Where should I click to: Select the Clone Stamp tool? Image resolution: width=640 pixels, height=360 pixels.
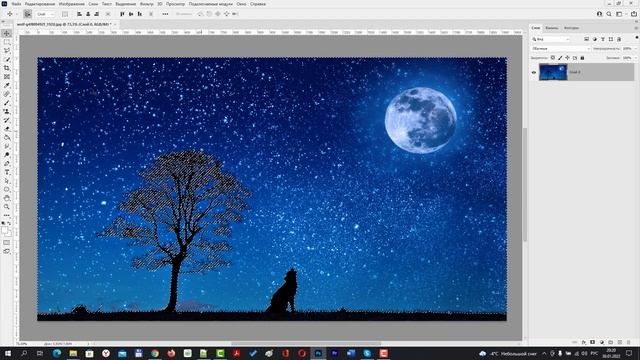[x=7, y=111]
